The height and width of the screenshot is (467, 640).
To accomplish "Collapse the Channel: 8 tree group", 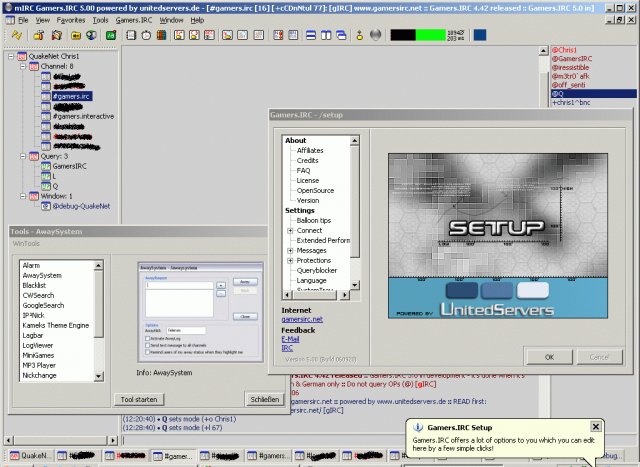I will [23, 66].
